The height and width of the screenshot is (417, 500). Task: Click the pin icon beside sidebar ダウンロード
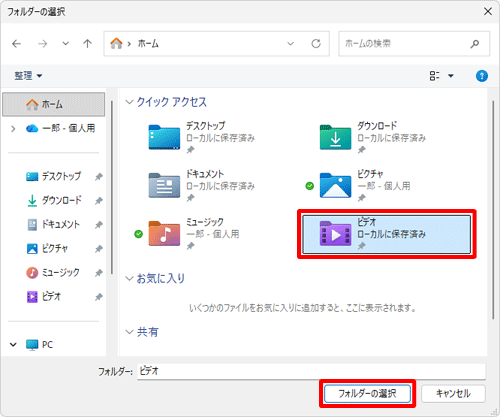99,201
